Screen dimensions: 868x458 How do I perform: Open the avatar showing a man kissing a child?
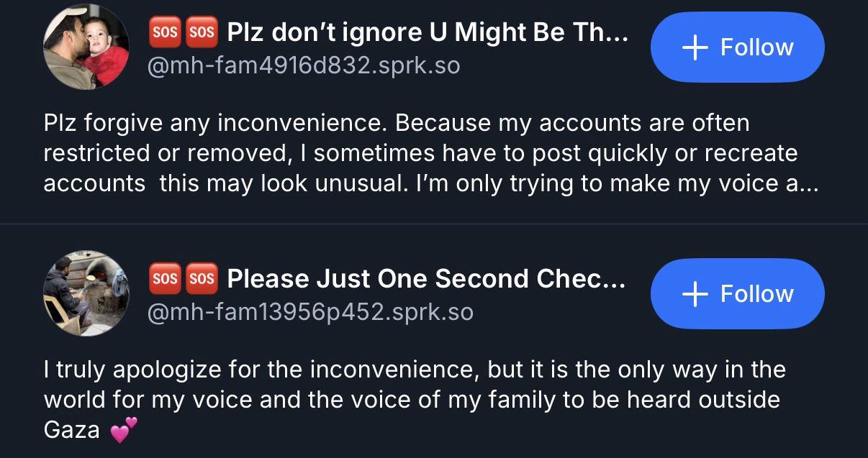click(x=86, y=47)
